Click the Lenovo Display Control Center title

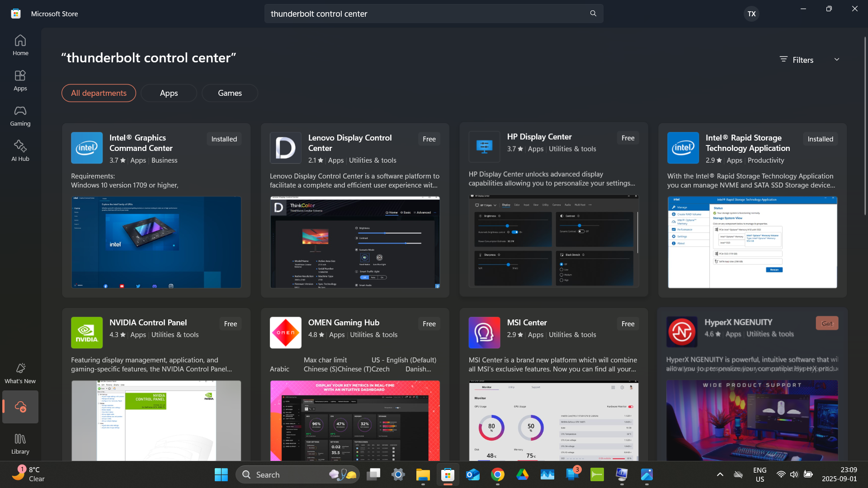pos(350,143)
